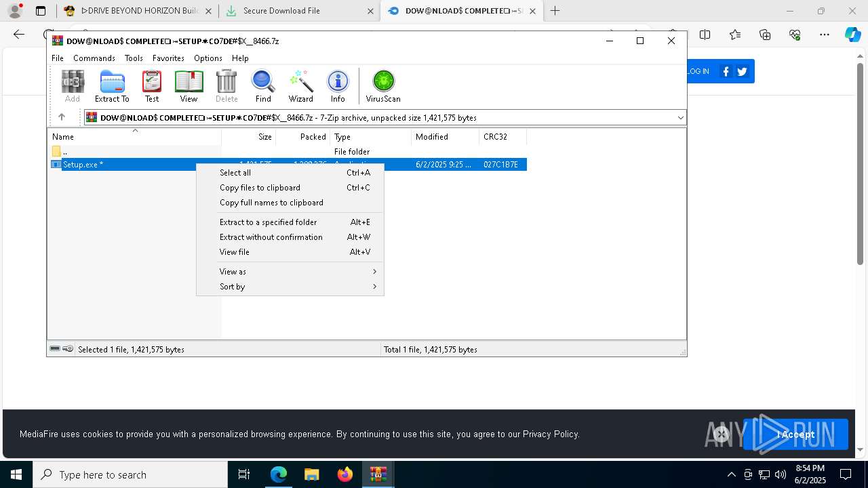
Task: Expand the View as submenu
Action: coord(290,272)
